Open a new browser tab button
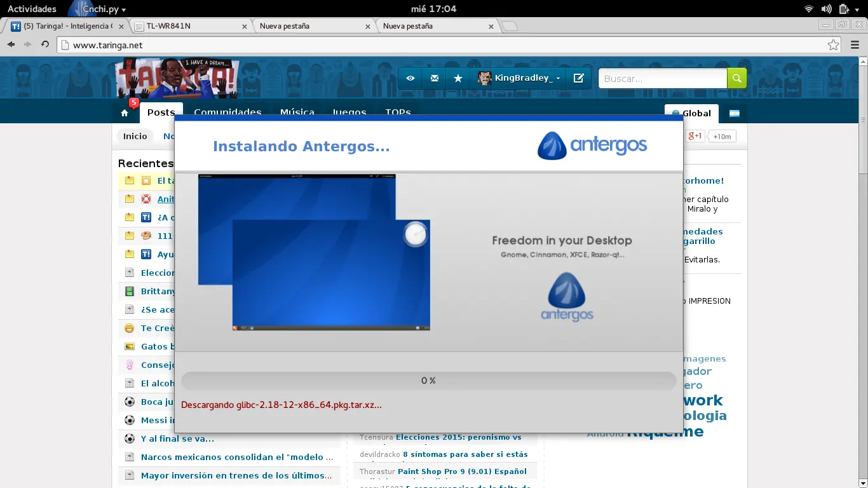The height and width of the screenshot is (488, 868). coord(510,26)
